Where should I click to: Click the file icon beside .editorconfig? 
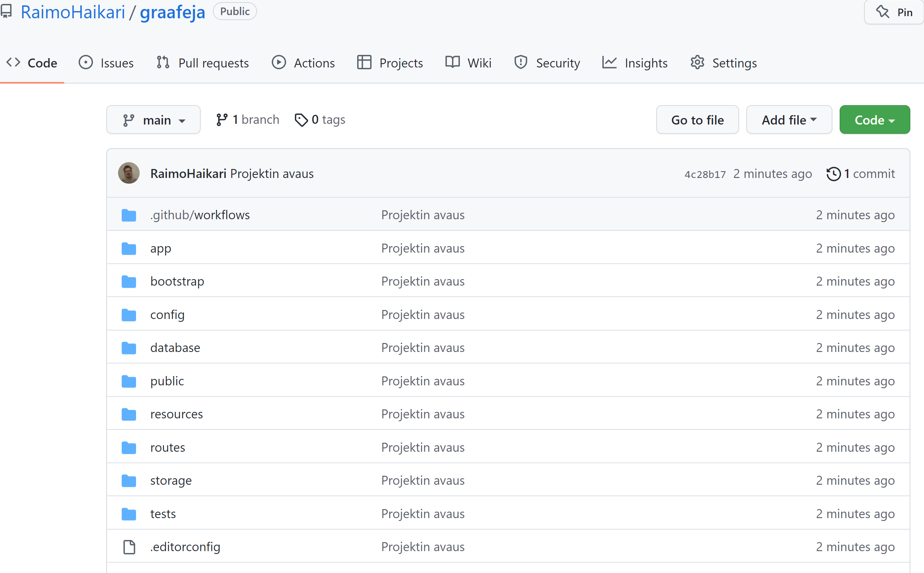click(129, 547)
